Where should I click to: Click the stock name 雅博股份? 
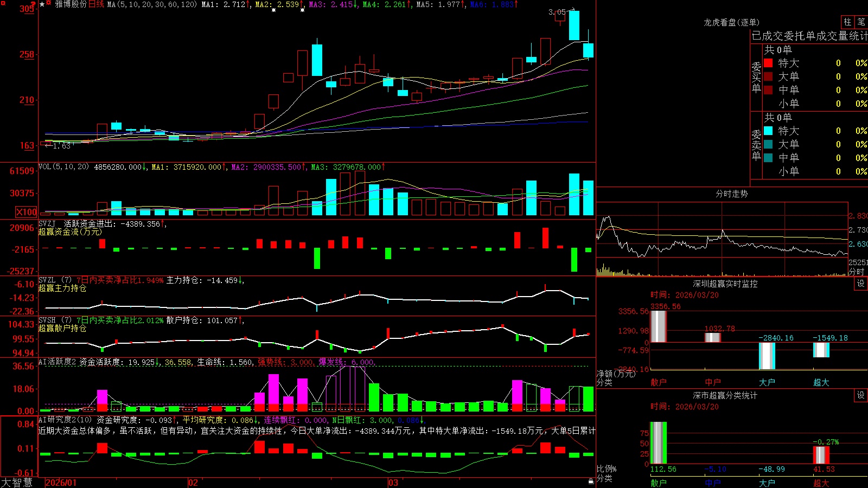coord(71,4)
